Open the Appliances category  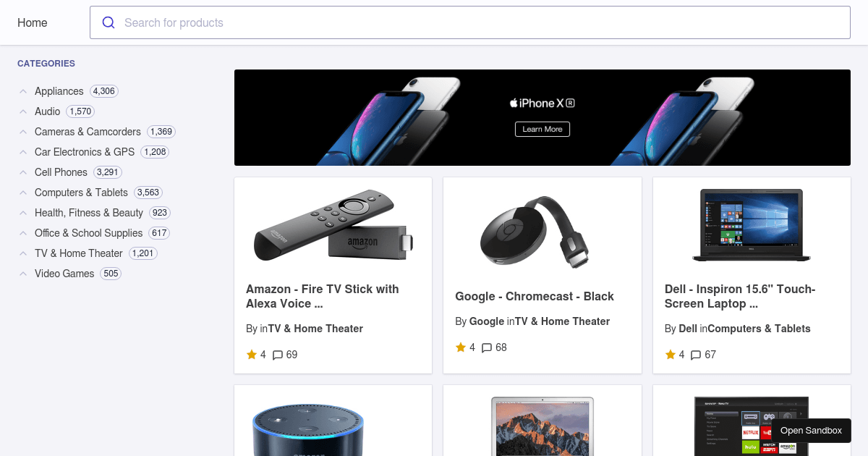60,91
